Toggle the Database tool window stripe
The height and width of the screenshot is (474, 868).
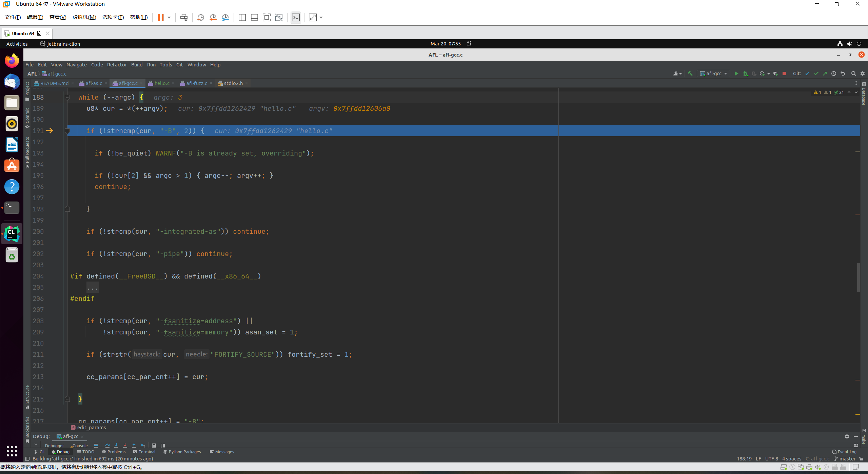click(x=864, y=94)
